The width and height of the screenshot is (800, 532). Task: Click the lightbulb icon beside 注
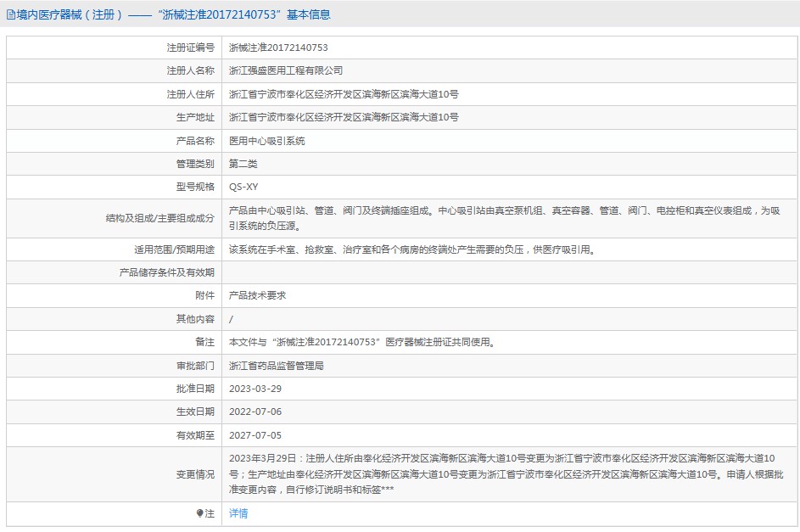coord(200,513)
